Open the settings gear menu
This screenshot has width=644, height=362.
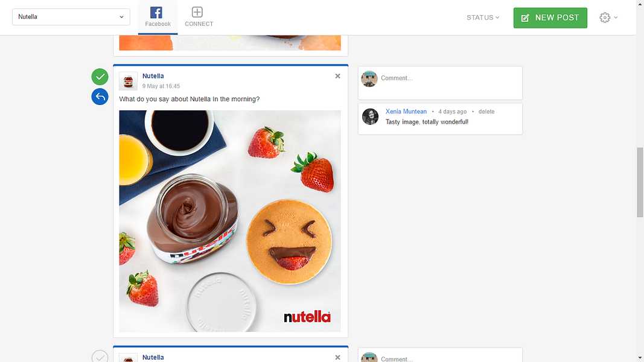[608, 17]
